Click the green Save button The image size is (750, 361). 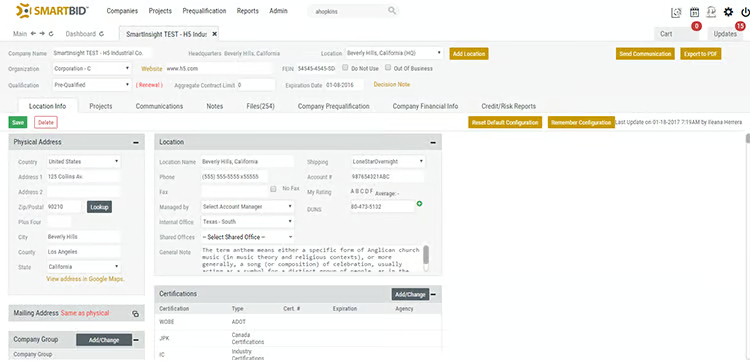tap(18, 122)
